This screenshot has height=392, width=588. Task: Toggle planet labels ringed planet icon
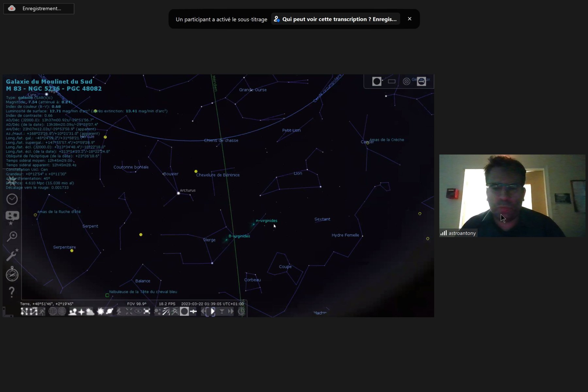pyautogui.click(x=109, y=312)
